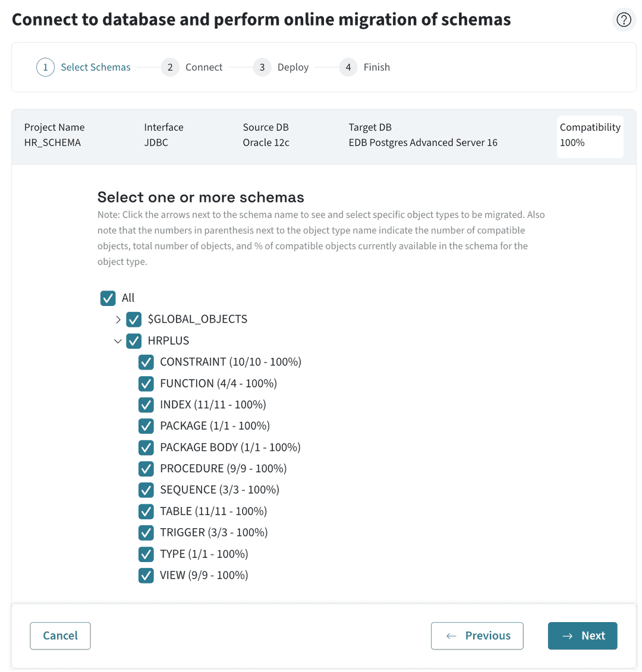Uncheck the SEQUENCE object type
The width and height of the screenshot is (642, 672).
[x=146, y=490]
